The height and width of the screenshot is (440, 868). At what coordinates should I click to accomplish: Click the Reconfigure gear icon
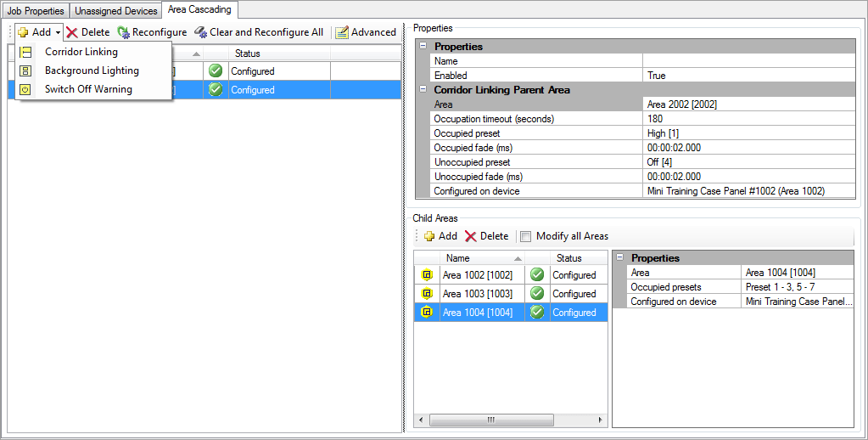(123, 32)
